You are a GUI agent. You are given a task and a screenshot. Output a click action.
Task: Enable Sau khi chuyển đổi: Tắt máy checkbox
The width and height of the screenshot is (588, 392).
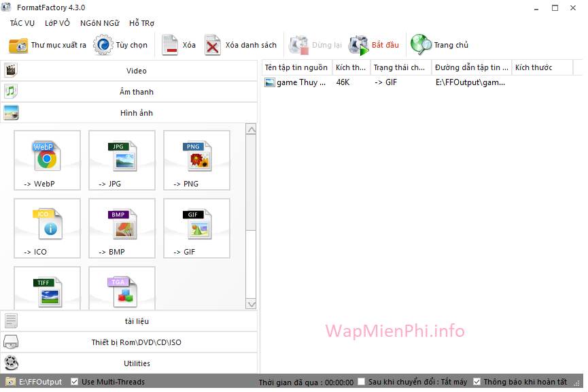tap(361, 382)
